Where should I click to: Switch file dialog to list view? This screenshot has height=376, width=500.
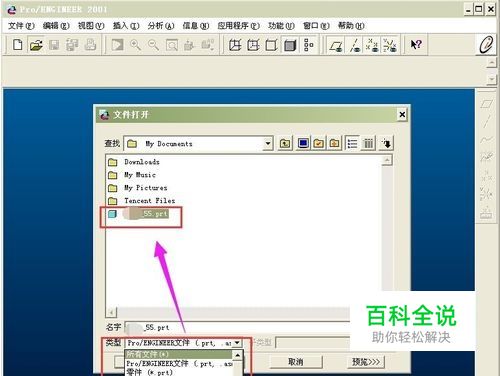coord(352,144)
